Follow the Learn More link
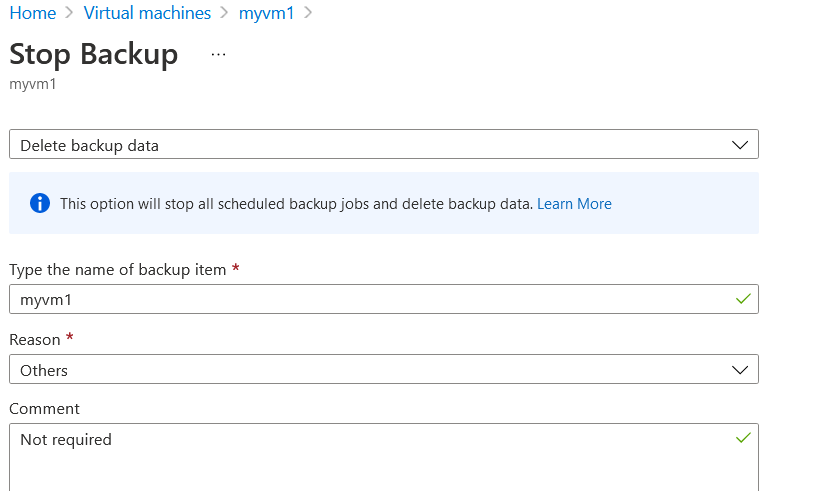Image resolution: width=828 pixels, height=491 pixels. (574, 204)
